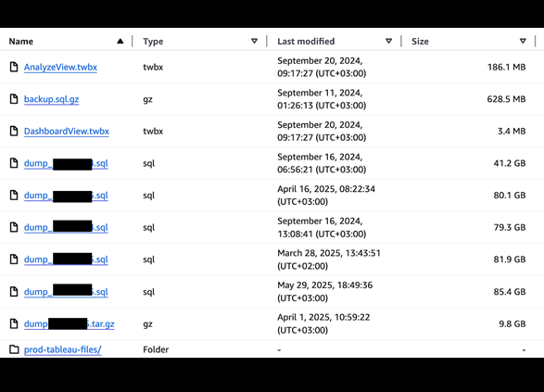Sort by Type using its arrow
The height and width of the screenshot is (392, 544).
(x=254, y=42)
